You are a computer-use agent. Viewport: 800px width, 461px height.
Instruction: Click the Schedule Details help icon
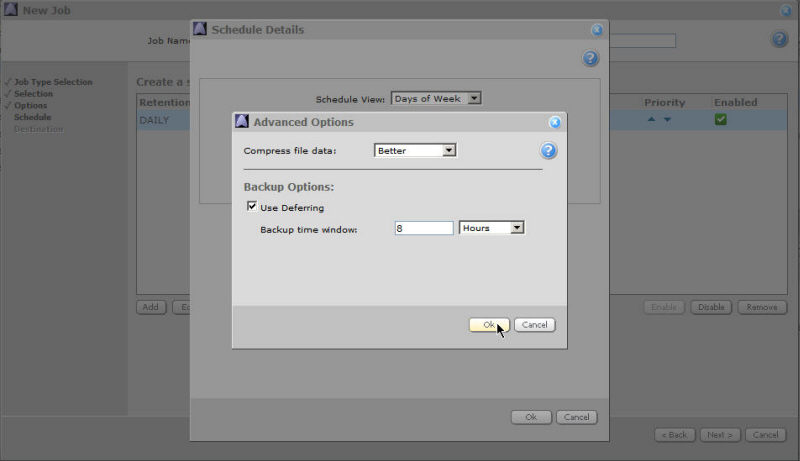click(590, 59)
